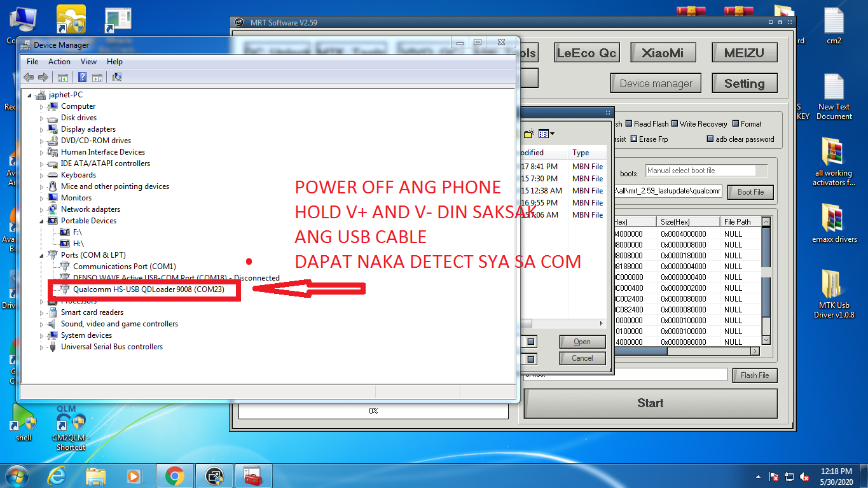Tick the Format checkbox in MRT
Screen dimensions: 868x488
click(x=736, y=124)
